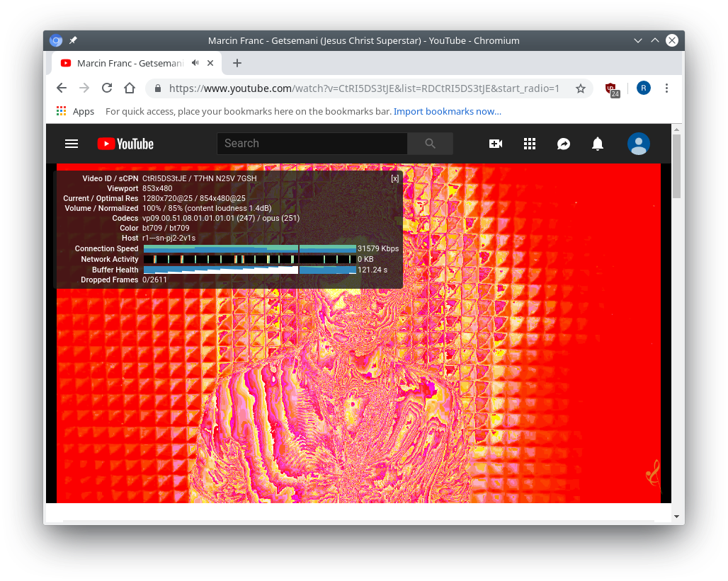This screenshot has width=728, height=581.
Task: Open the Apps bookmarks shortcut
Action: coord(75,111)
